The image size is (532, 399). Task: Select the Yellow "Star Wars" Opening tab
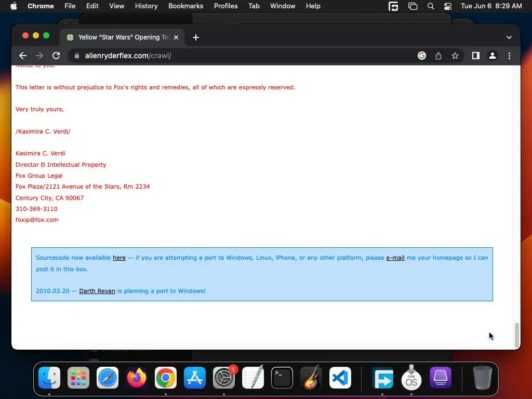pyautogui.click(x=122, y=37)
